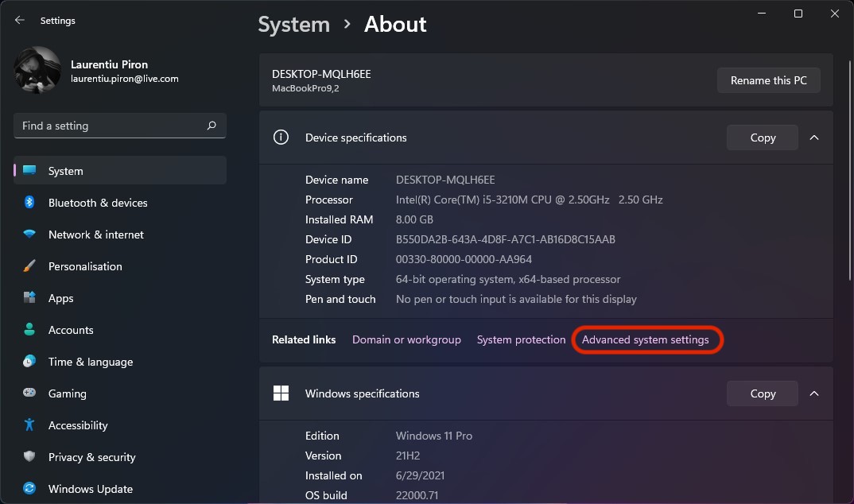Copy the Device specifications
Viewport: 854px width, 504px height.
click(763, 138)
